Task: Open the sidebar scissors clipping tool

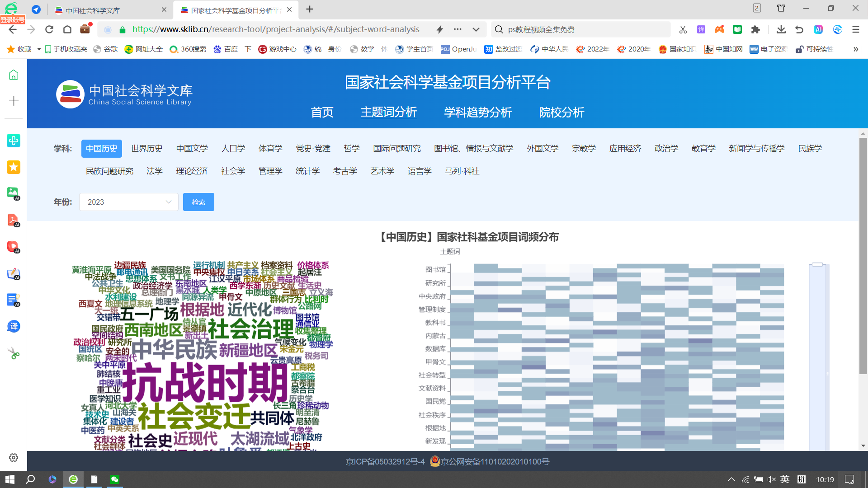Action: coord(14,353)
